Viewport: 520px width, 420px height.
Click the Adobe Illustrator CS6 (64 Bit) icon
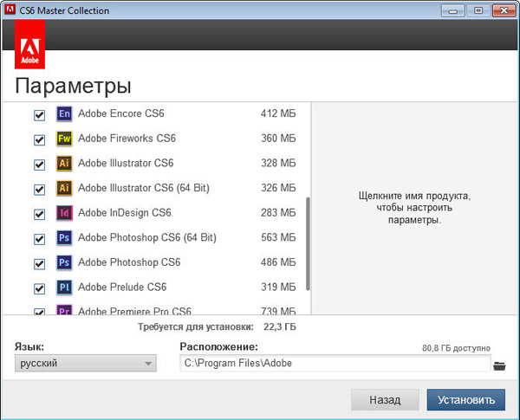[x=63, y=189]
